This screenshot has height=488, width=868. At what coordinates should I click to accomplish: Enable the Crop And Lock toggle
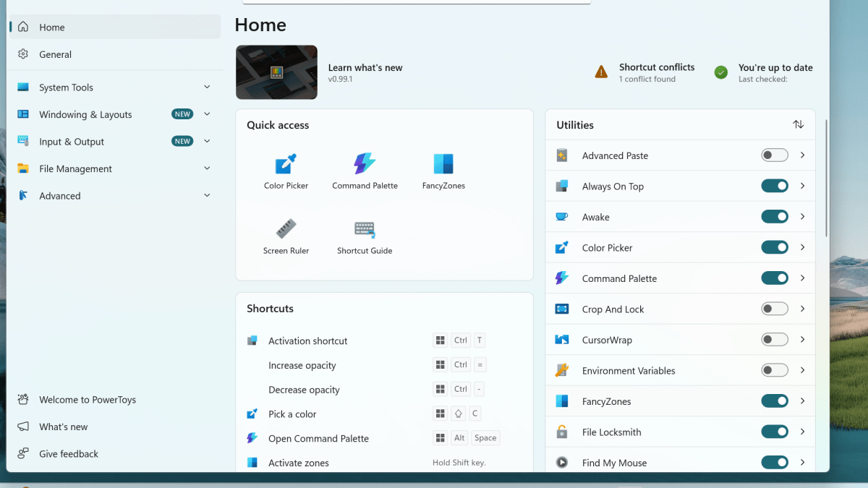(x=774, y=309)
